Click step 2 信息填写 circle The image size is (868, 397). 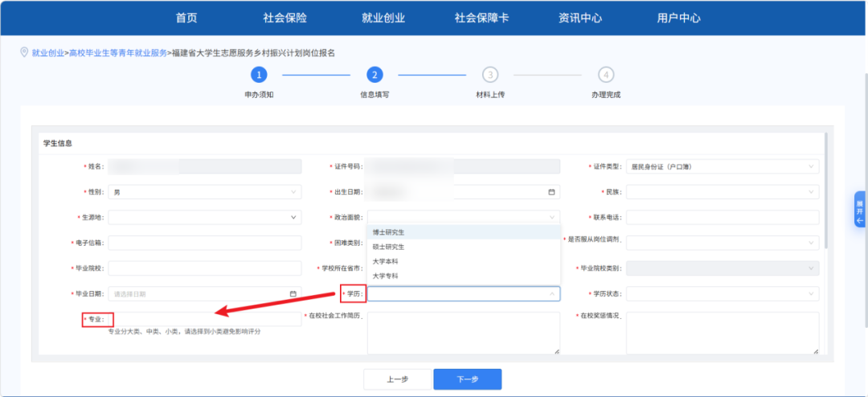click(x=374, y=75)
